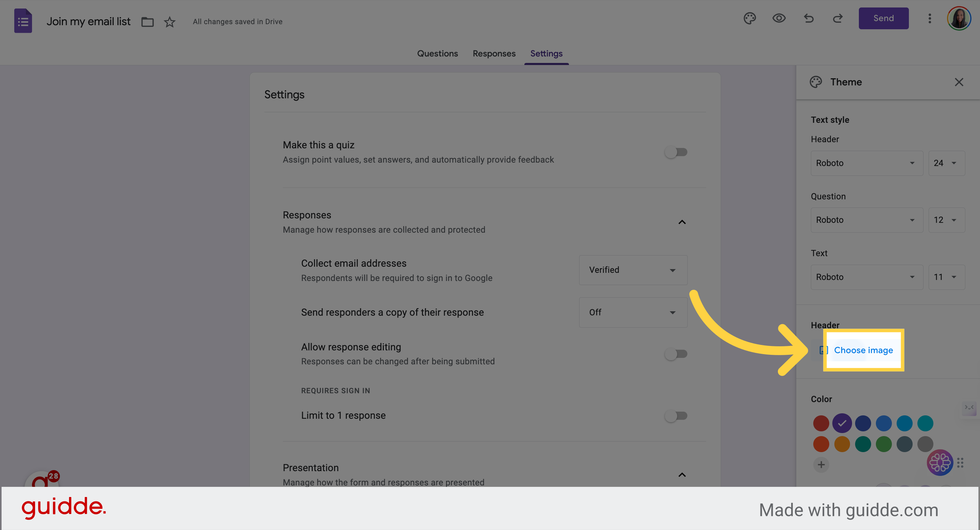Click the Theme panel palette icon
980x530 pixels.
[816, 82]
